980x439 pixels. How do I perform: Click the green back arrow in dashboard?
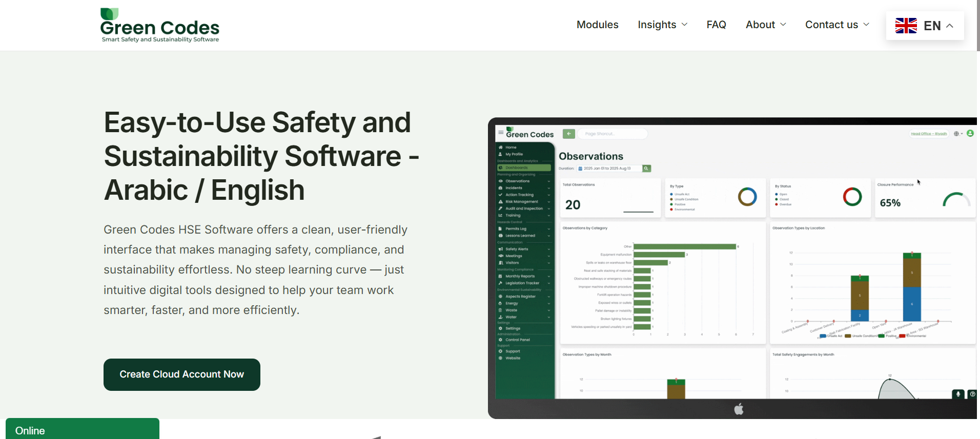568,134
